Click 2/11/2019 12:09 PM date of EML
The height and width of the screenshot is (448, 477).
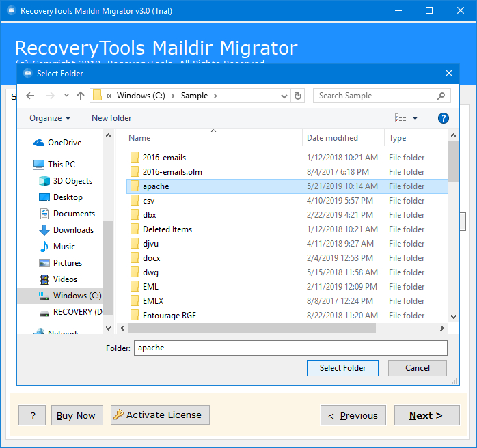point(342,287)
